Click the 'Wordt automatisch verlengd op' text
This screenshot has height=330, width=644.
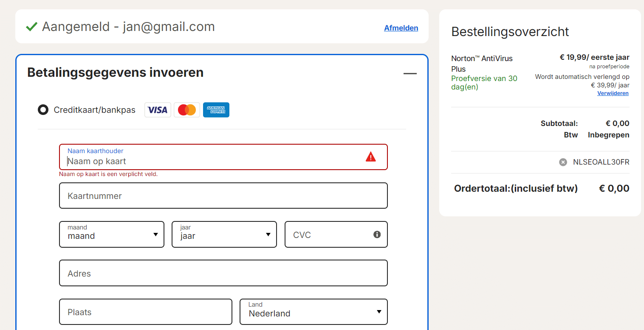(582, 77)
